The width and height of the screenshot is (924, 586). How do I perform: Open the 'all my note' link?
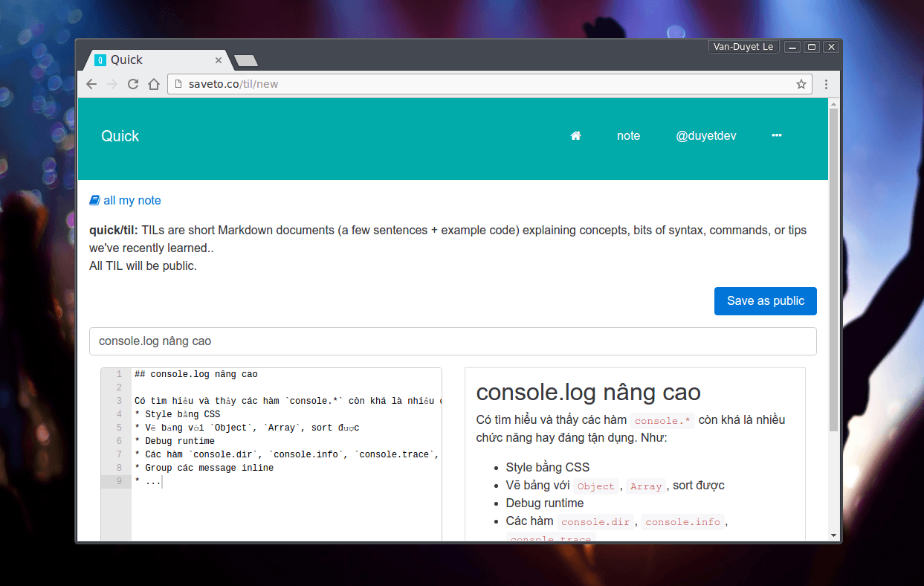tap(132, 200)
